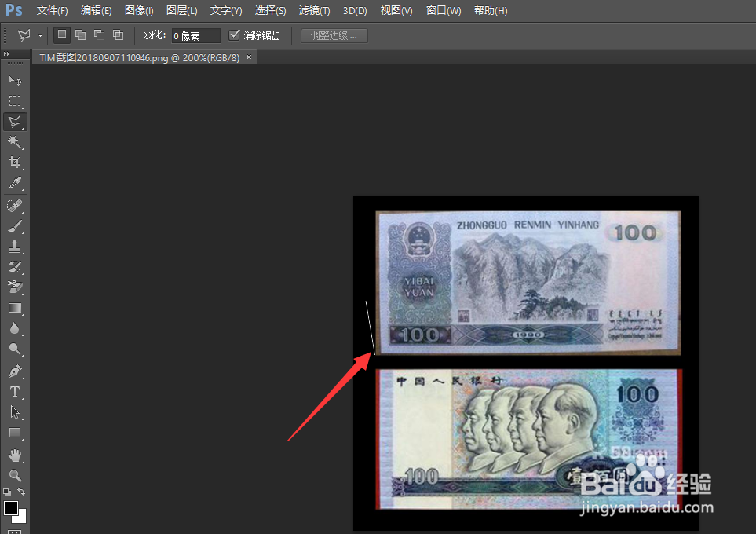Choose New Selection mode
The width and height of the screenshot is (756, 534).
click(62, 35)
